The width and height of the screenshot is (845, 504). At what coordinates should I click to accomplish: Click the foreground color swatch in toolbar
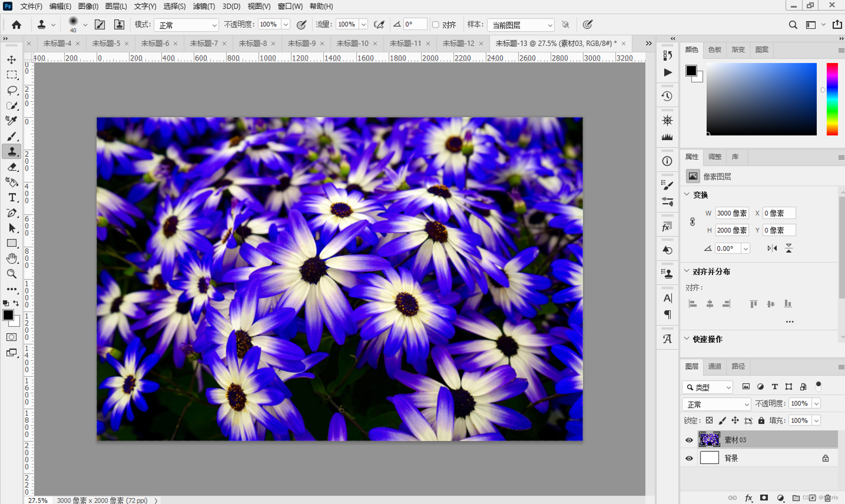click(x=8, y=315)
